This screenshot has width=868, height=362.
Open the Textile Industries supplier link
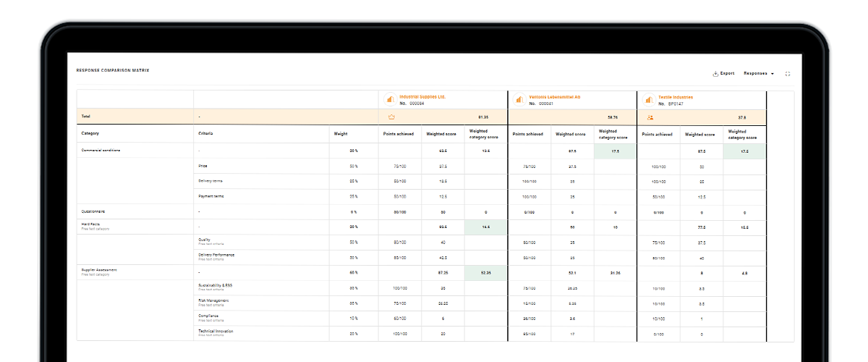tap(676, 96)
